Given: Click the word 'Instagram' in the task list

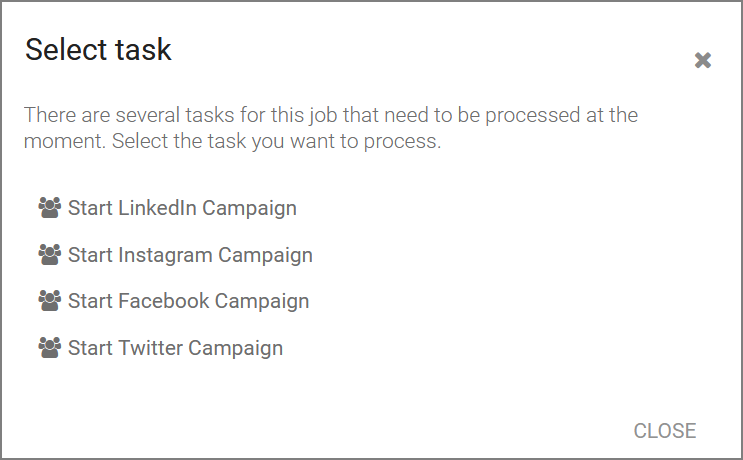Looking at the screenshot, I should 165,254.
